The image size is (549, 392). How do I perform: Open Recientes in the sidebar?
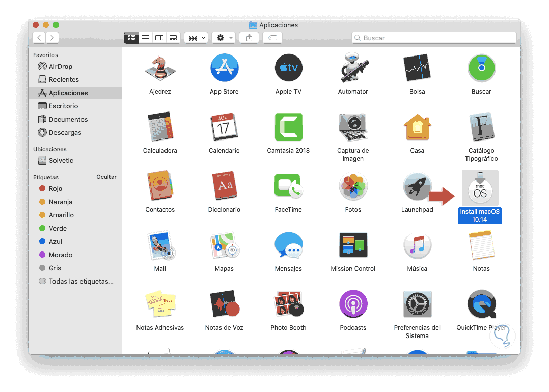(x=75, y=79)
